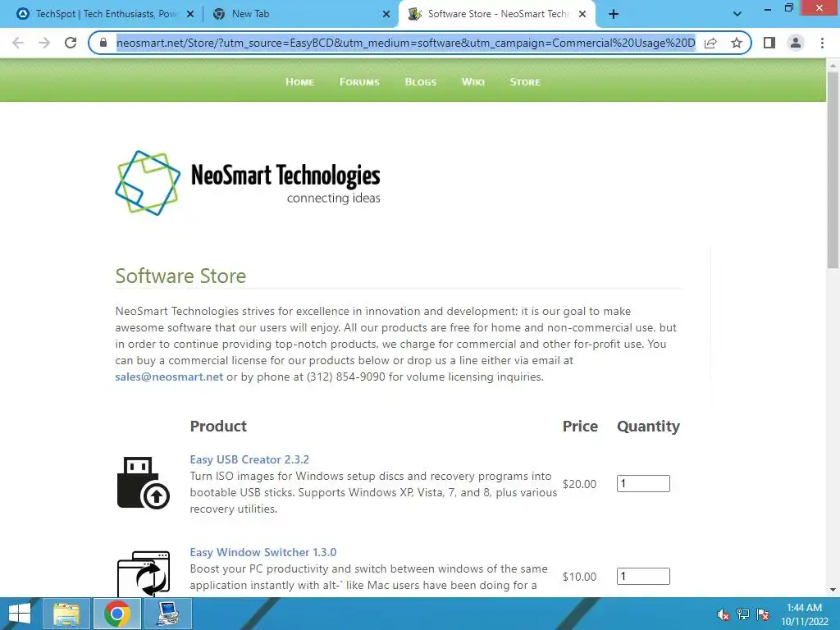Close the TechSpot tab
This screenshot has width=840, height=630.
tap(190, 15)
